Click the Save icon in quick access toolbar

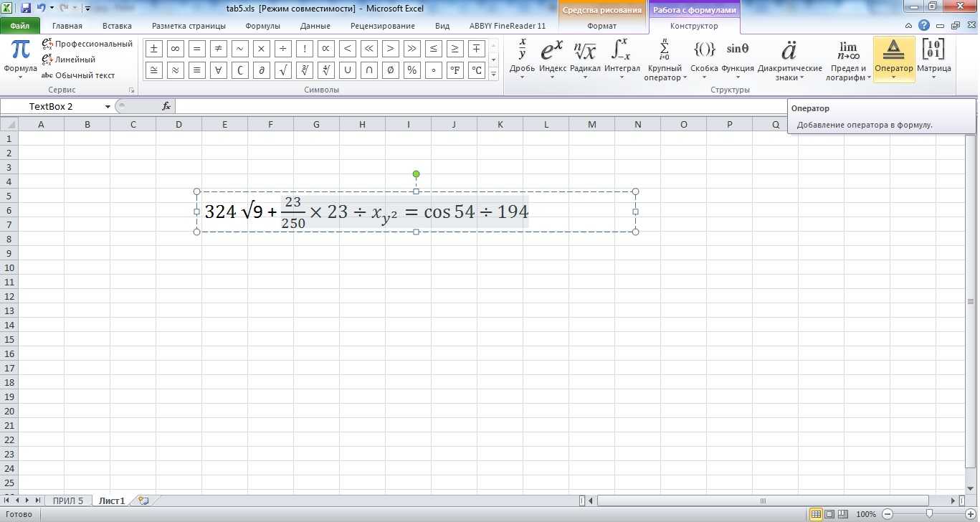point(26,9)
